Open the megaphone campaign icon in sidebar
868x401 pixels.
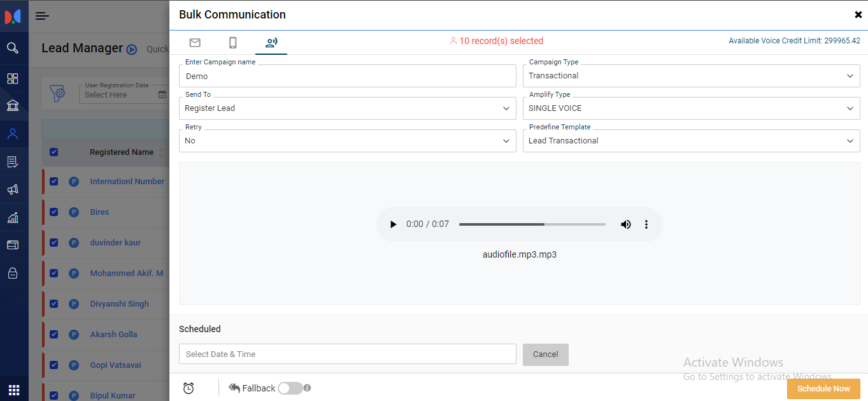pyautogui.click(x=13, y=189)
